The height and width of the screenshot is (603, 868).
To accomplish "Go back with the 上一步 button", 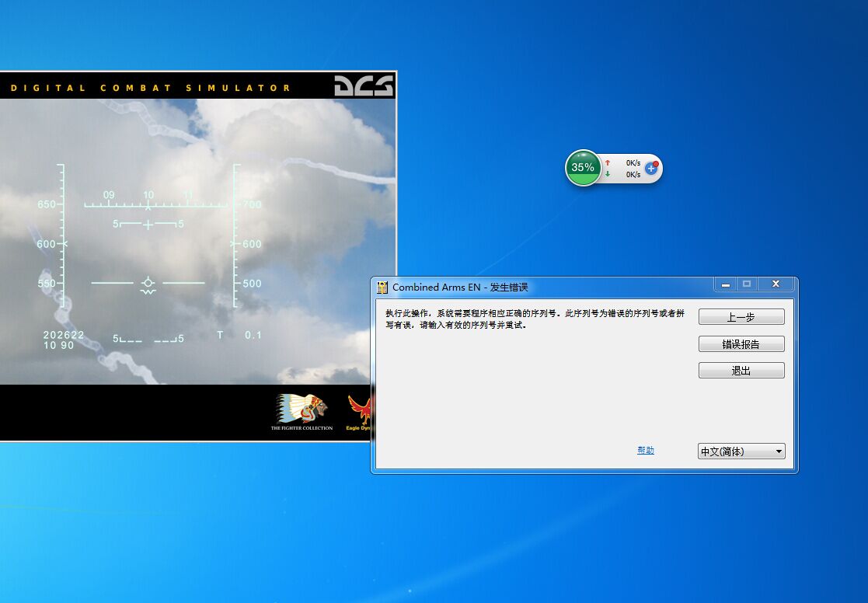I will point(741,317).
